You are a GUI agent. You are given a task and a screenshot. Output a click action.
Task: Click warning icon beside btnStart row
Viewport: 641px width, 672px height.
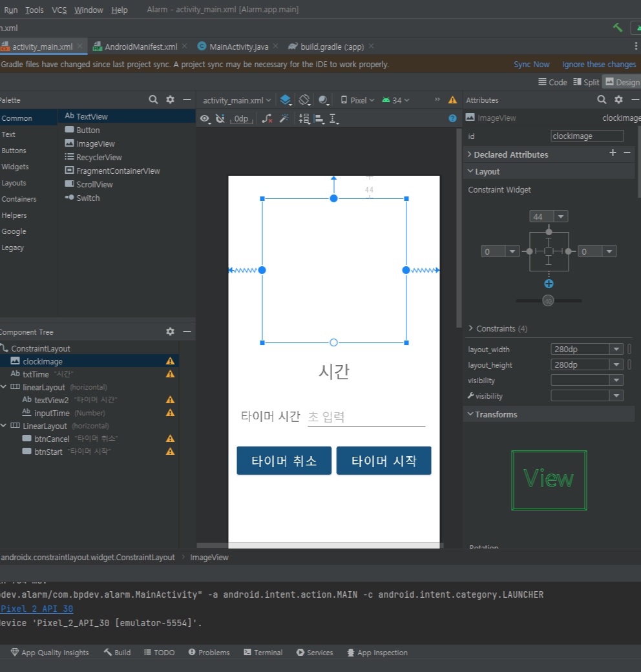pyautogui.click(x=170, y=451)
